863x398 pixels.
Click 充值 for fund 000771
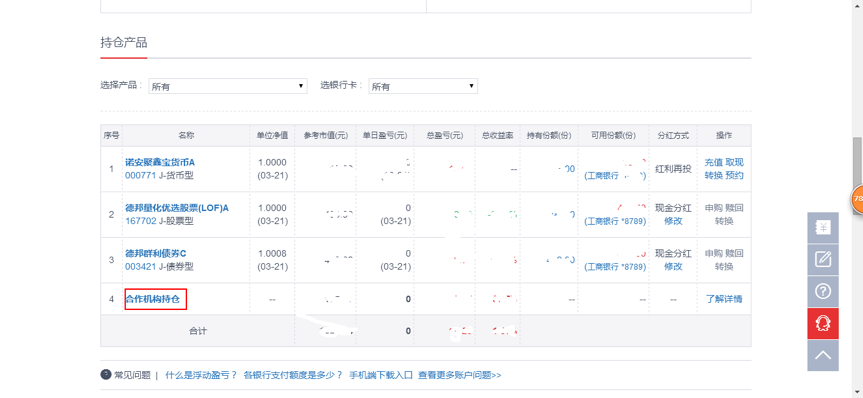click(x=713, y=162)
